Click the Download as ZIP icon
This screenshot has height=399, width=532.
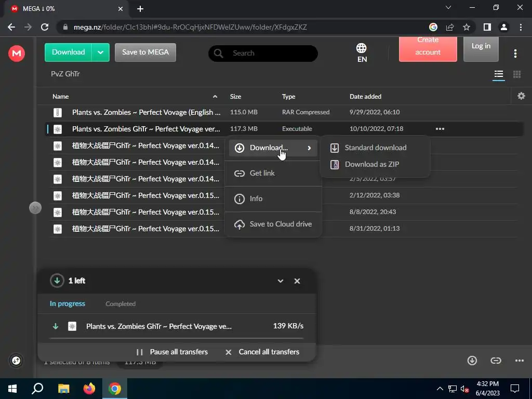[335, 164]
